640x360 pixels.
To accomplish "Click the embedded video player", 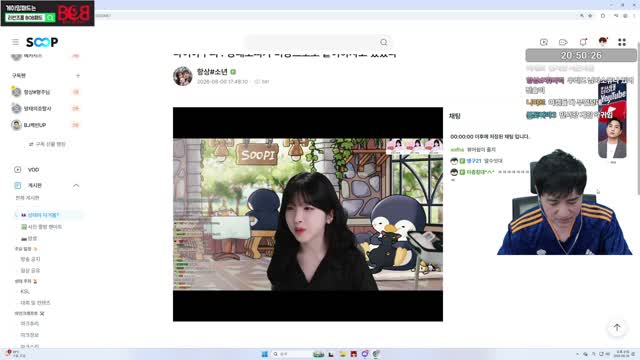I will pyautogui.click(x=308, y=214).
